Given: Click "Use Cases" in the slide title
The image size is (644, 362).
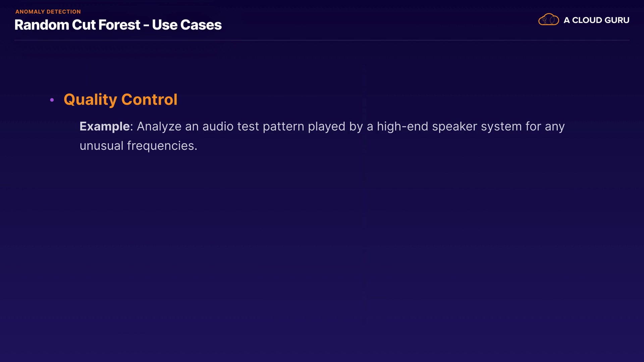Looking at the screenshot, I should click(186, 25).
